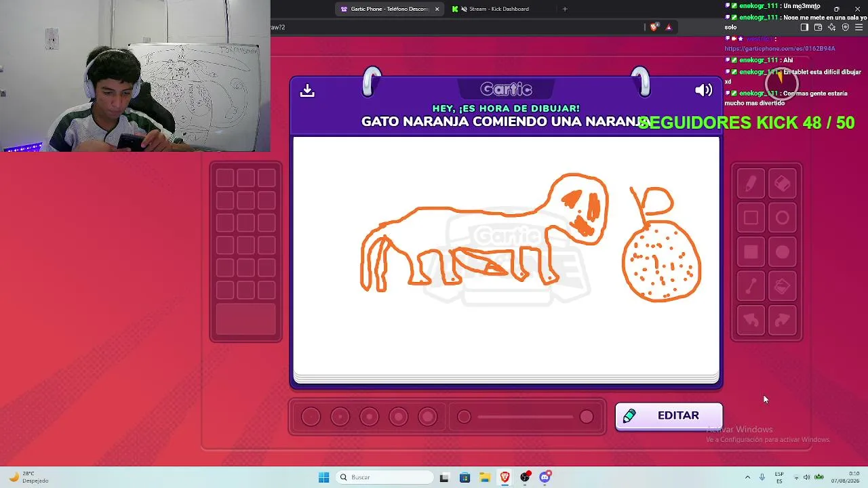Viewport: 868px width, 488px height.
Task: Open the custom color picker box
Action: (245, 320)
